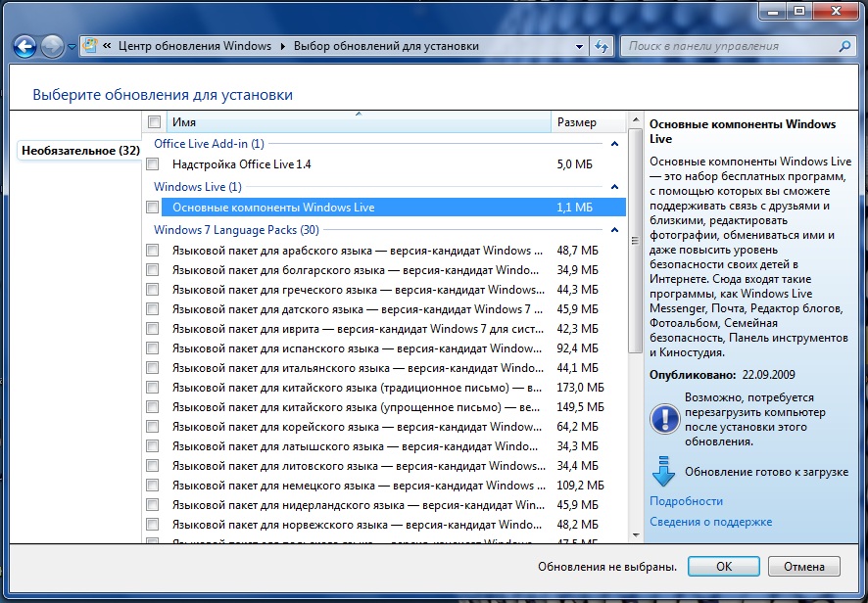Collapse the Windows 7 Language Packs group
This screenshot has width=868, height=603.
tap(614, 230)
